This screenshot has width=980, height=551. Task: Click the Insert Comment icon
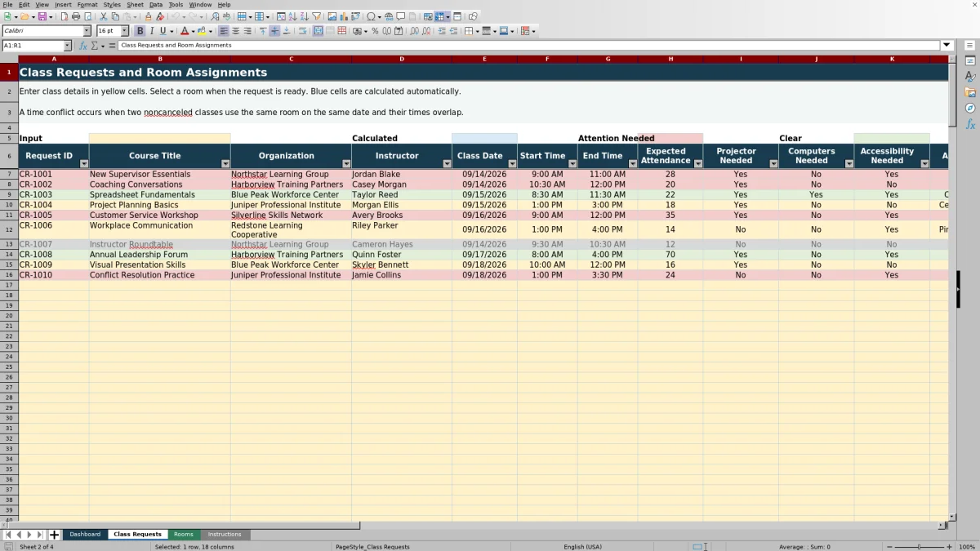[400, 16]
